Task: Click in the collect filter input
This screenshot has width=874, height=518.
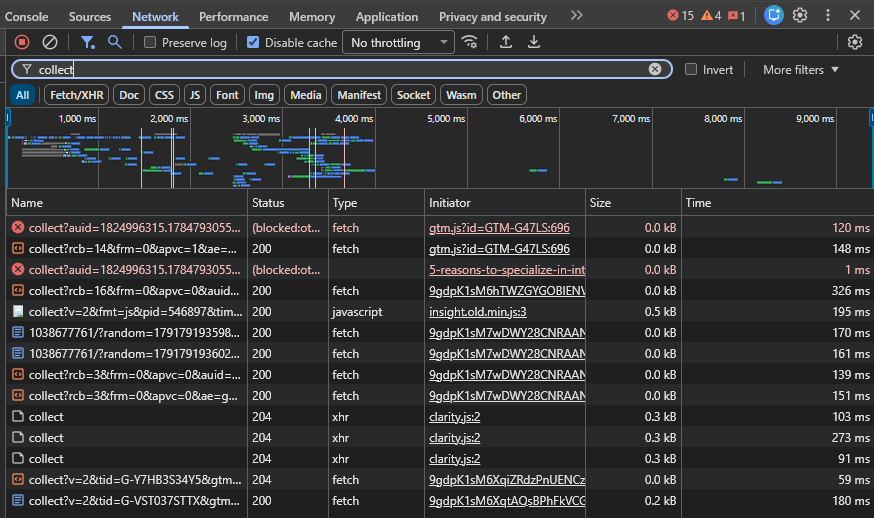Action: 340,69
